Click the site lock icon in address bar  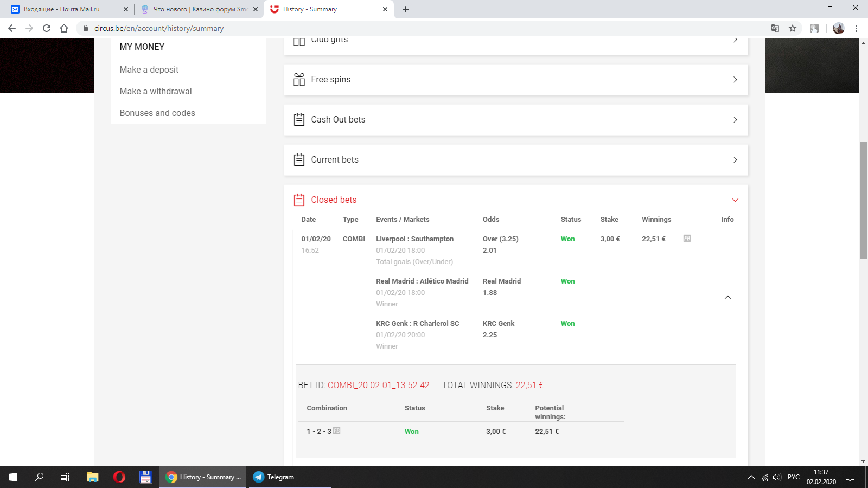click(85, 28)
